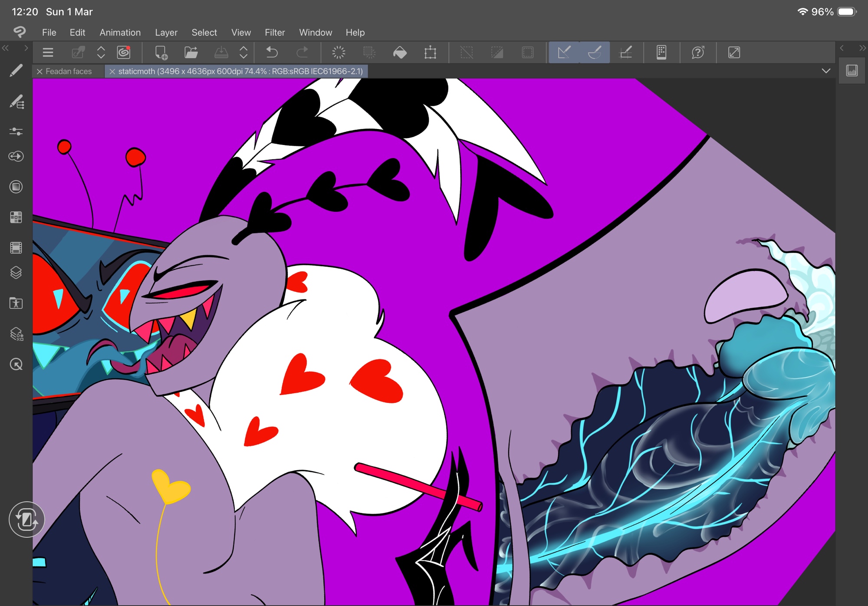The image size is (868, 606).
Task: Open the color wheel panel icon
Action: click(16, 187)
